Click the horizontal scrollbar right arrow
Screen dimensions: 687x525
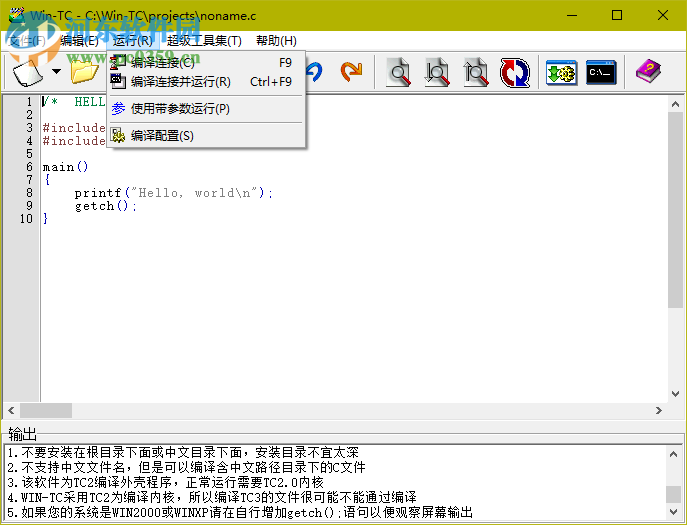coord(659,411)
